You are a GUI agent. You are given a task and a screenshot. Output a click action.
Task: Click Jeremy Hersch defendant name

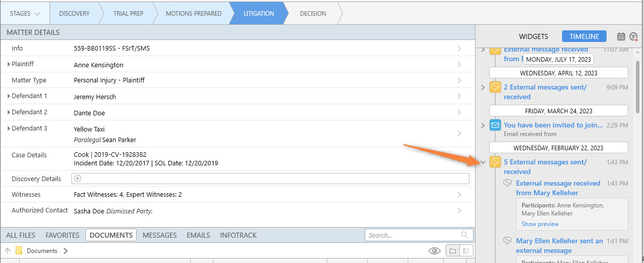point(95,97)
